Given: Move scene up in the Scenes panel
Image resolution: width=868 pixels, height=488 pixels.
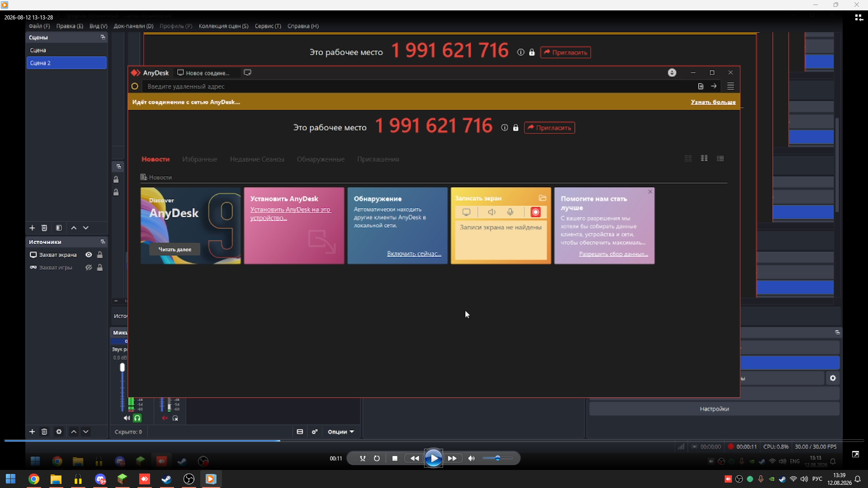Looking at the screenshot, I should pyautogui.click(x=74, y=228).
